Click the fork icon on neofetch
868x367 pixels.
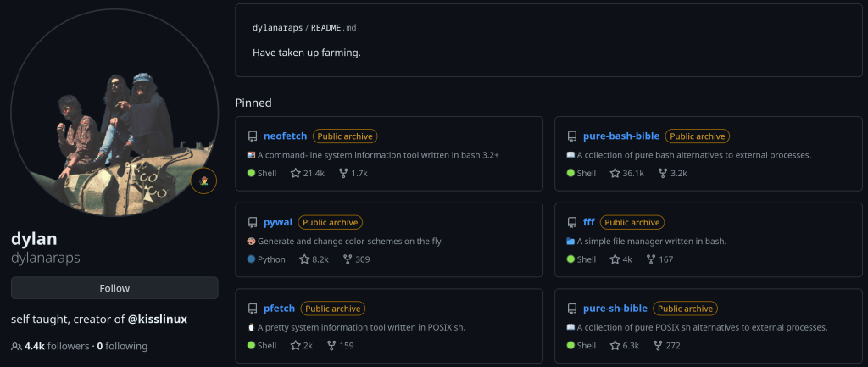[343, 173]
